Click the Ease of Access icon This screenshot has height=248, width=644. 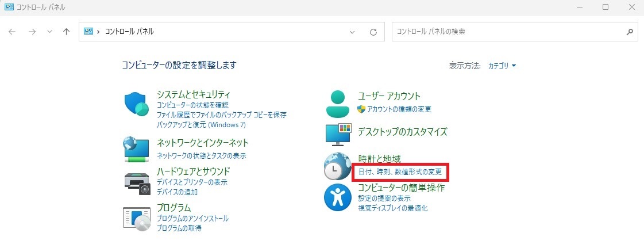tap(337, 198)
